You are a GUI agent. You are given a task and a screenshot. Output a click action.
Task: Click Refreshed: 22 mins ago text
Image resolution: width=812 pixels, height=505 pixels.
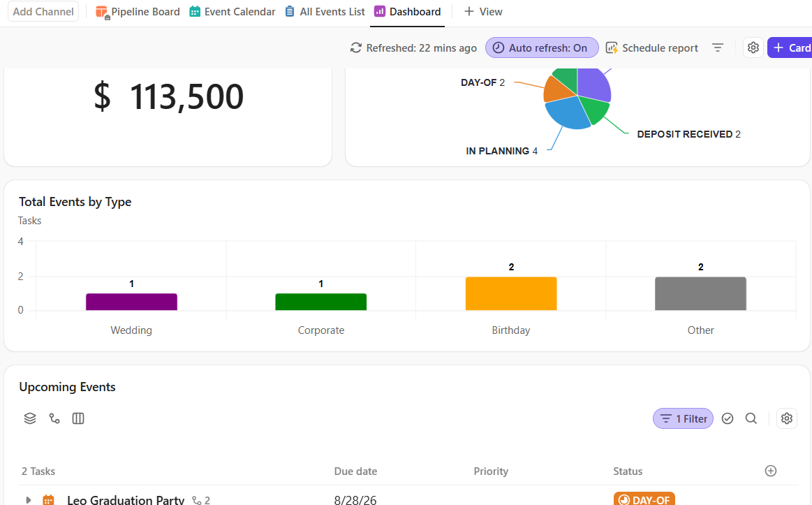422,47
